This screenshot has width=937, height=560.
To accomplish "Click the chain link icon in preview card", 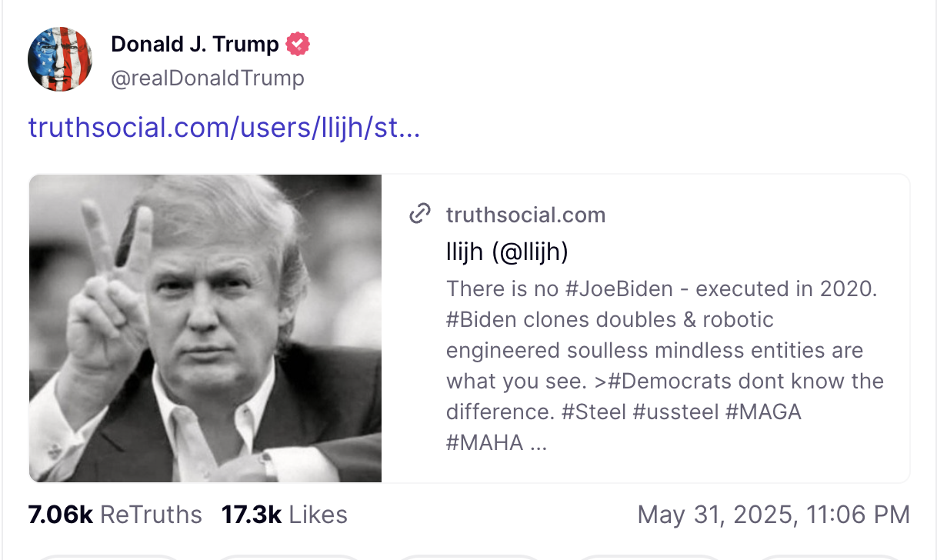I will 419,214.
